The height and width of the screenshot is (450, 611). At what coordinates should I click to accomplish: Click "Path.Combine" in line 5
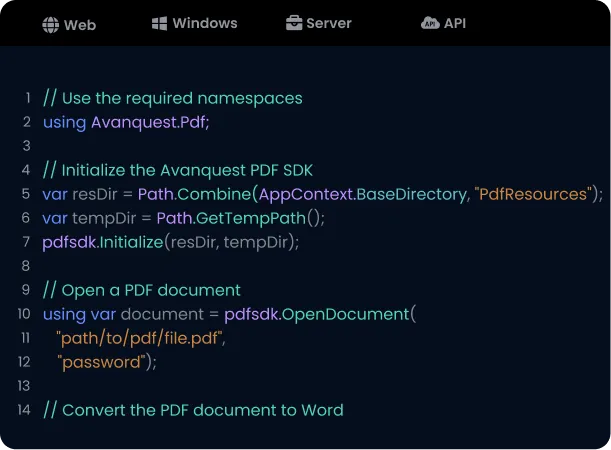(194, 194)
